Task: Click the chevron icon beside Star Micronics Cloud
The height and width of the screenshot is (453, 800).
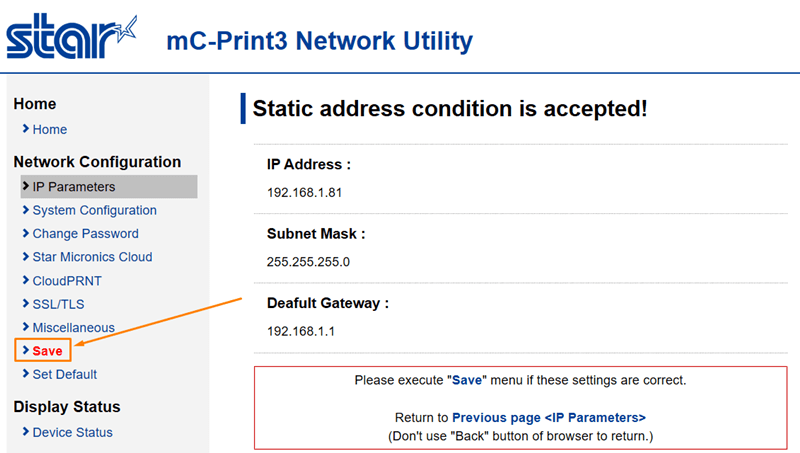Action: tap(25, 257)
